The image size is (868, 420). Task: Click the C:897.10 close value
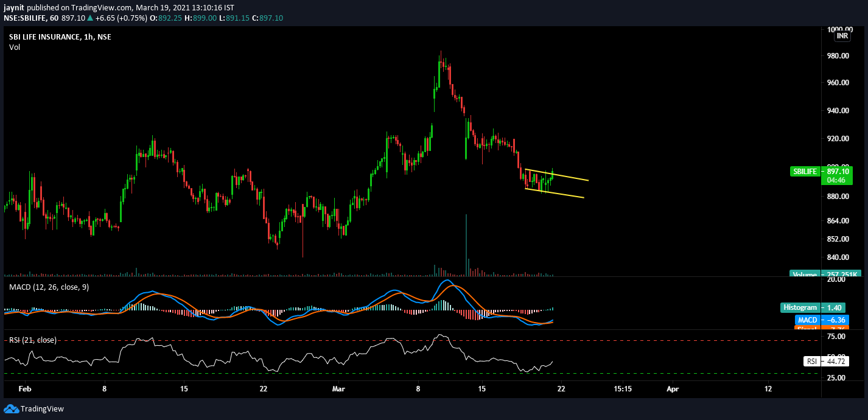pos(267,18)
